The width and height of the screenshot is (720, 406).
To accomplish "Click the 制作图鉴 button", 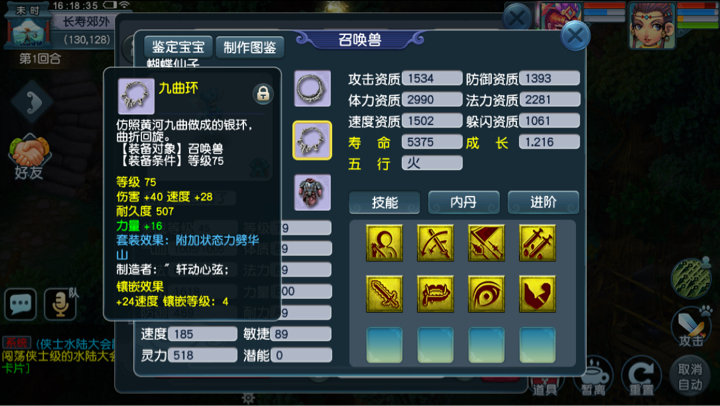I will (250, 47).
